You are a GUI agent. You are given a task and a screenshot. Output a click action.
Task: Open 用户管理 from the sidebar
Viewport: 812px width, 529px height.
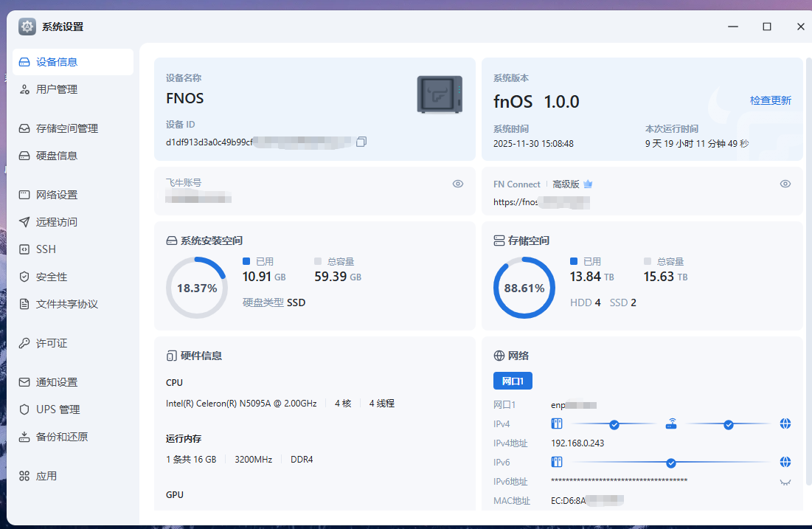coord(49,89)
